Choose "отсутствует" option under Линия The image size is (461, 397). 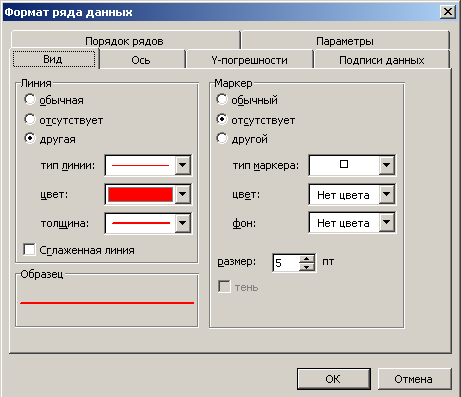pos(30,119)
